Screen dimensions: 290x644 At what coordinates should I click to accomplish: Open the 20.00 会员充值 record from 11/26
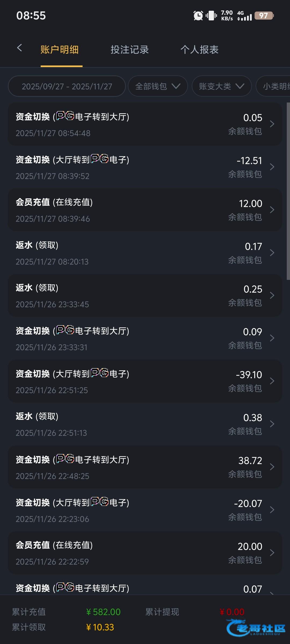[145, 553]
